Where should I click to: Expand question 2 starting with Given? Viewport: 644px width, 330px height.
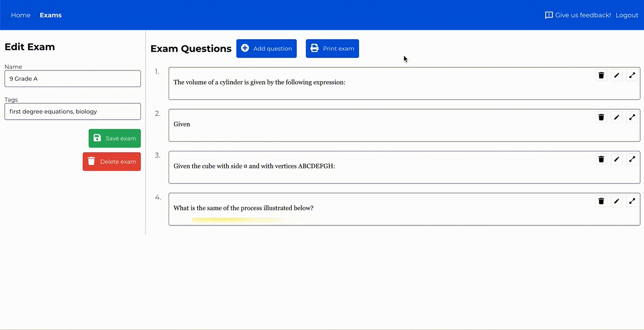point(632,117)
